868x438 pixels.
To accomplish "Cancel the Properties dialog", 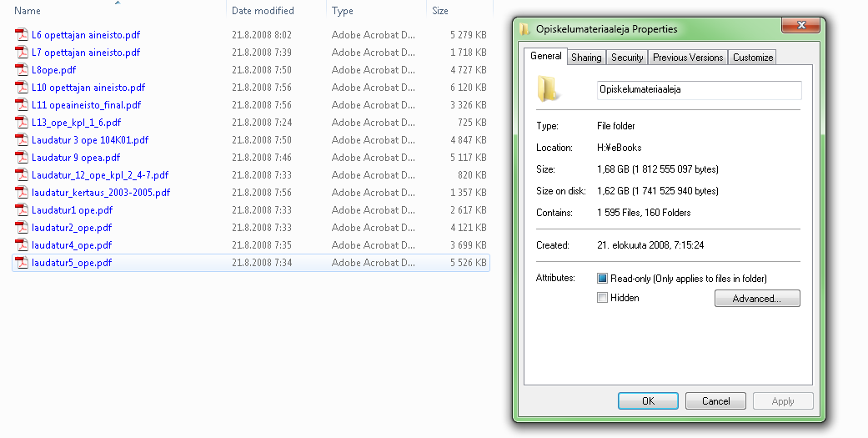I will (715, 401).
